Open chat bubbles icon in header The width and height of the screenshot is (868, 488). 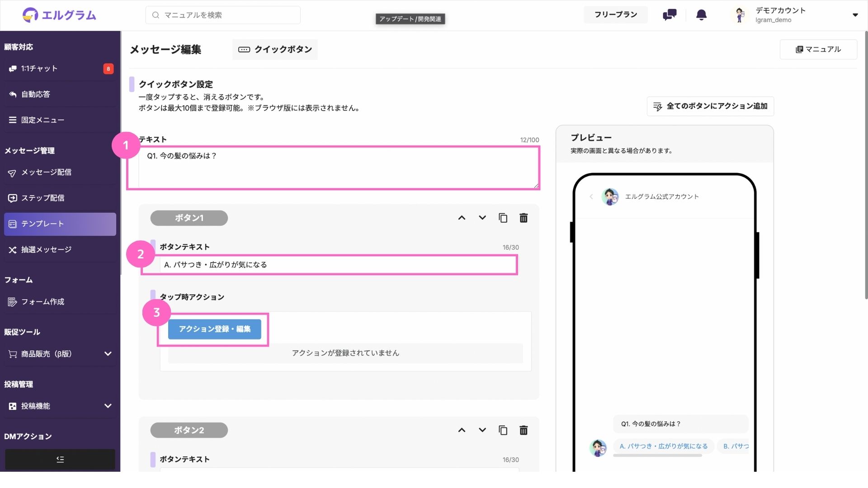[x=670, y=15]
